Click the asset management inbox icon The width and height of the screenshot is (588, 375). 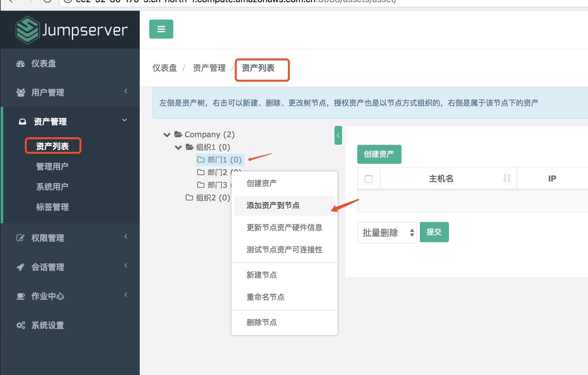click(22, 121)
